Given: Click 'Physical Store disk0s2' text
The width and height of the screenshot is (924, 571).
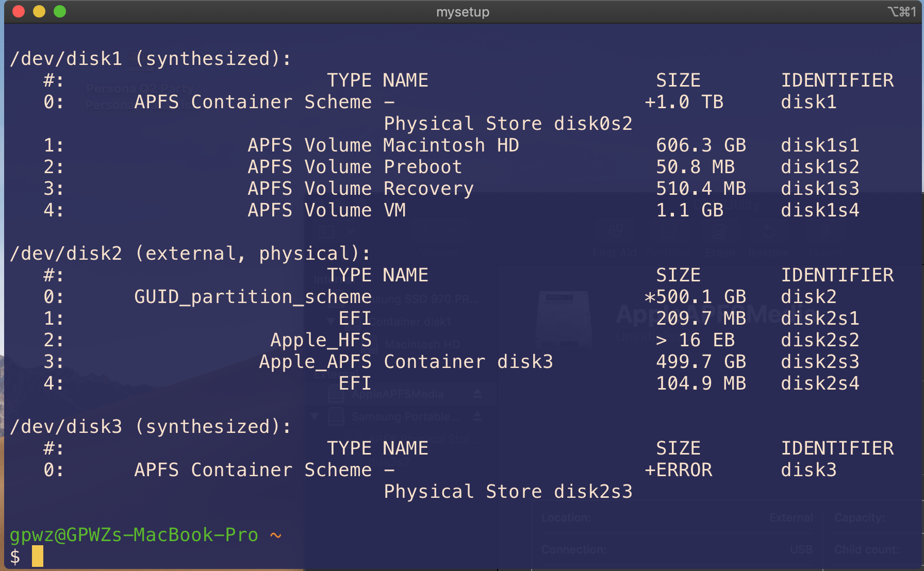Looking at the screenshot, I should 508,124.
